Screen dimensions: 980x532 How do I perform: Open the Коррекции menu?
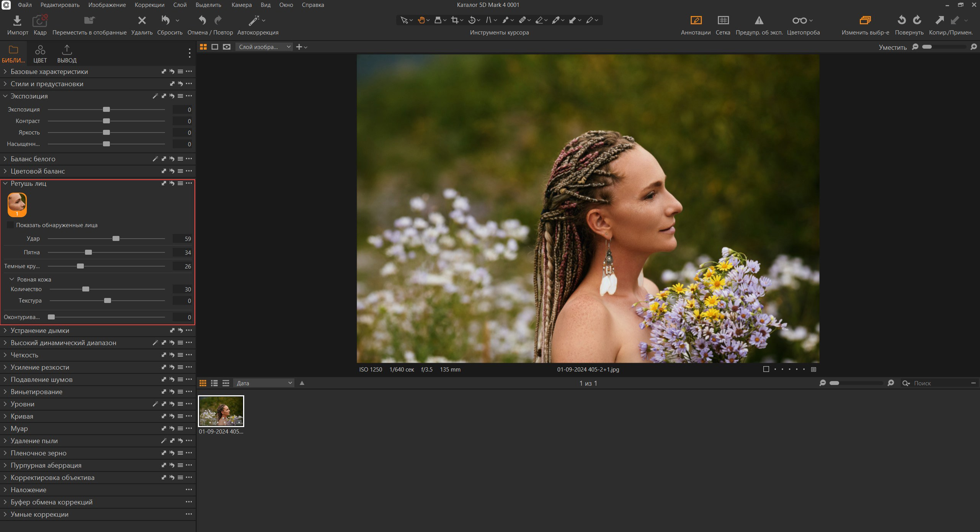tap(149, 5)
